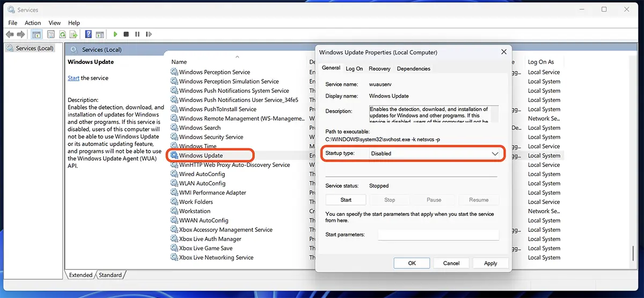Switch to the Recovery tab
Screen dimensions: 644x298
coord(379,69)
